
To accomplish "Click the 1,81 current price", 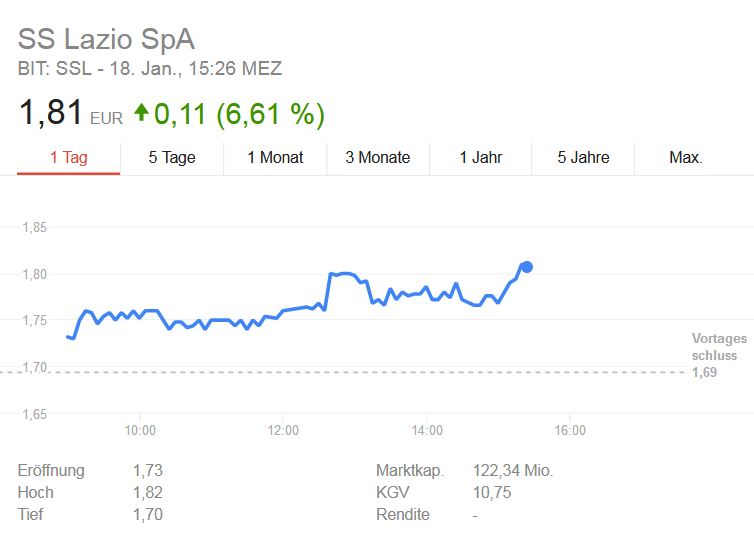I will pos(50,113).
